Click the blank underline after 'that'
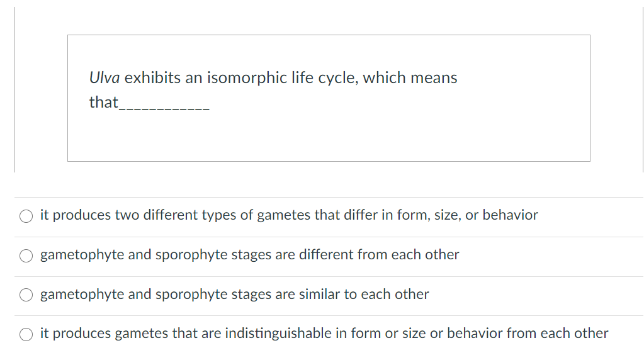The width and height of the screenshot is (644, 360). click(164, 107)
